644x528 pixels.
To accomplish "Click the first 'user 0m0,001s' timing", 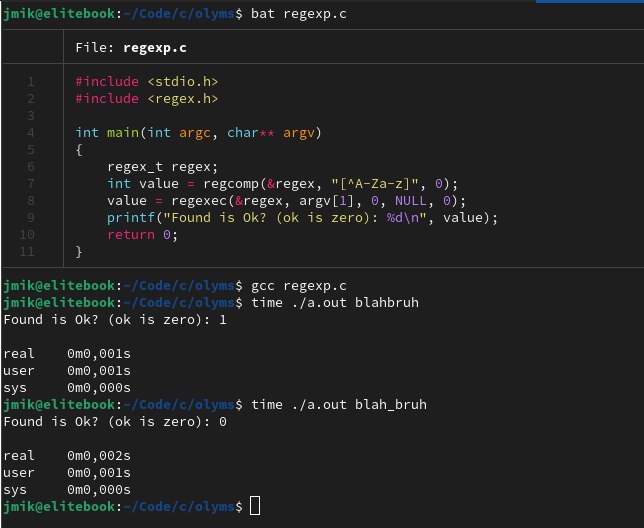I will click(67, 371).
